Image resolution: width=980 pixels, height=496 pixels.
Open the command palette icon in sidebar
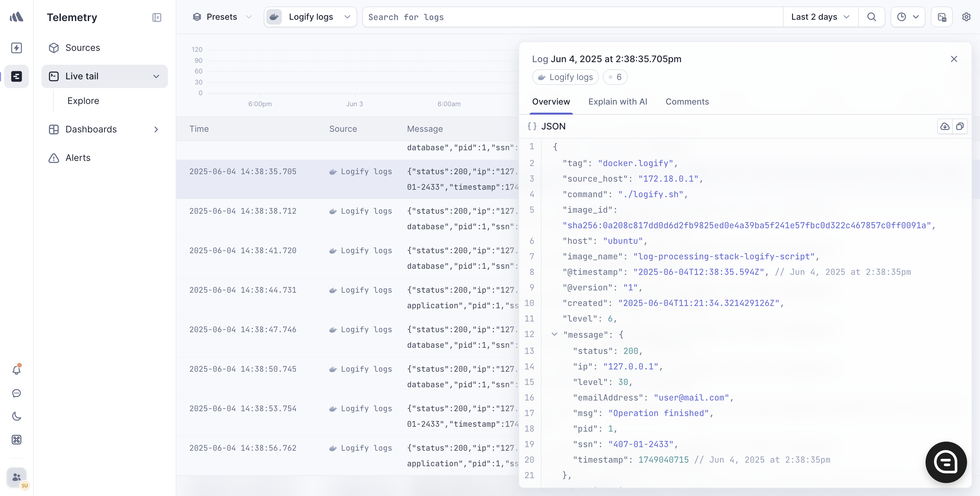(17, 440)
